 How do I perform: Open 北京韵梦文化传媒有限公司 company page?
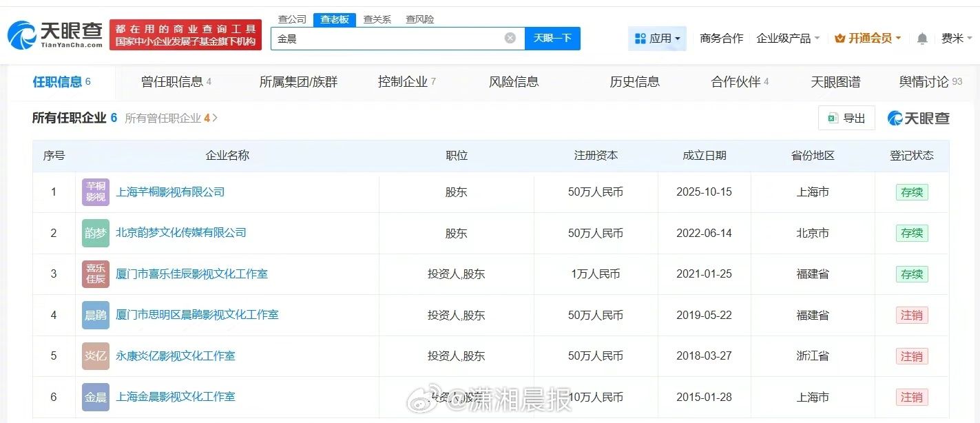[181, 233]
